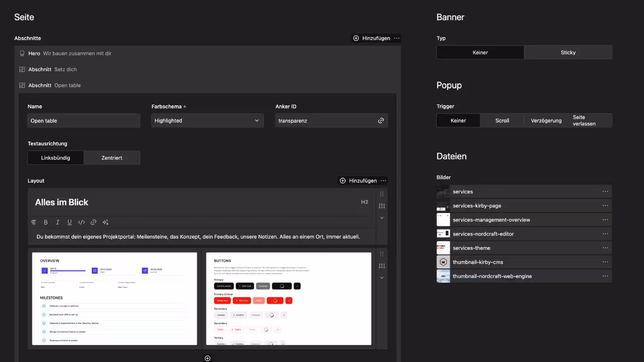Click the Hero row lightbulb icon

tap(22, 53)
